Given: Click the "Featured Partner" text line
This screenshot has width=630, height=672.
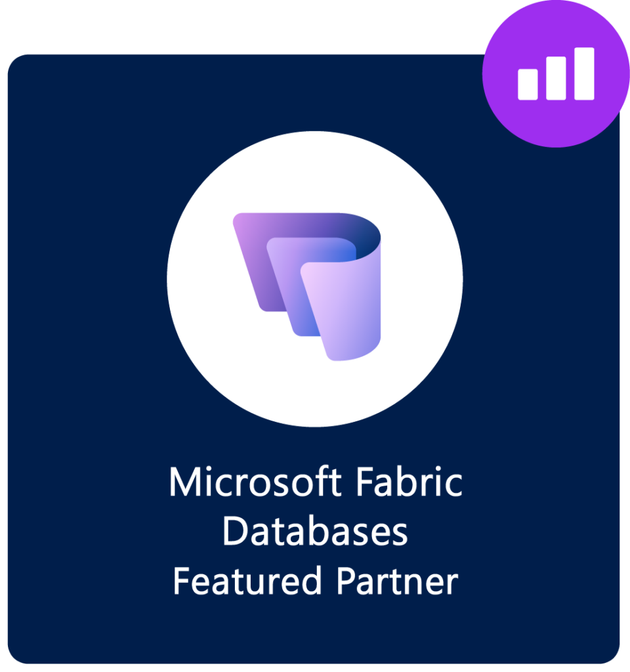Looking at the screenshot, I should [x=316, y=581].
